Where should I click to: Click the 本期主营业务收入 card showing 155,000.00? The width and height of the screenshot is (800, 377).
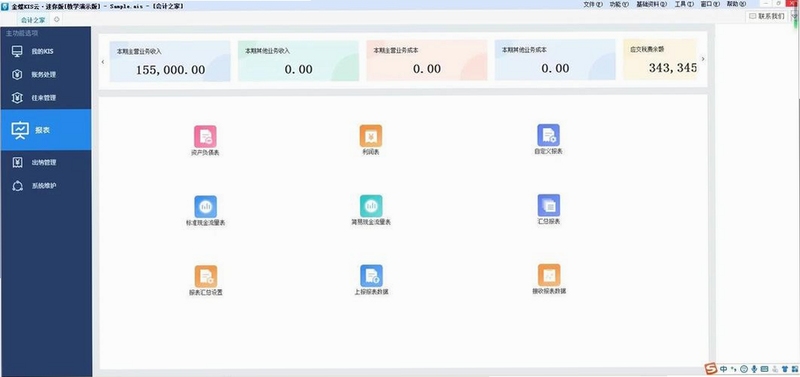pos(170,61)
